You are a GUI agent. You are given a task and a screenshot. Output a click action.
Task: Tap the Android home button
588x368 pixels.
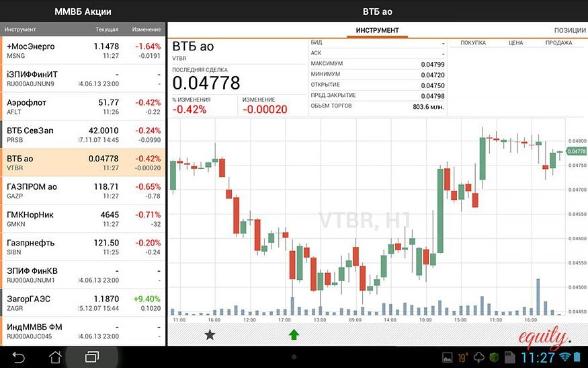[56, 357]
